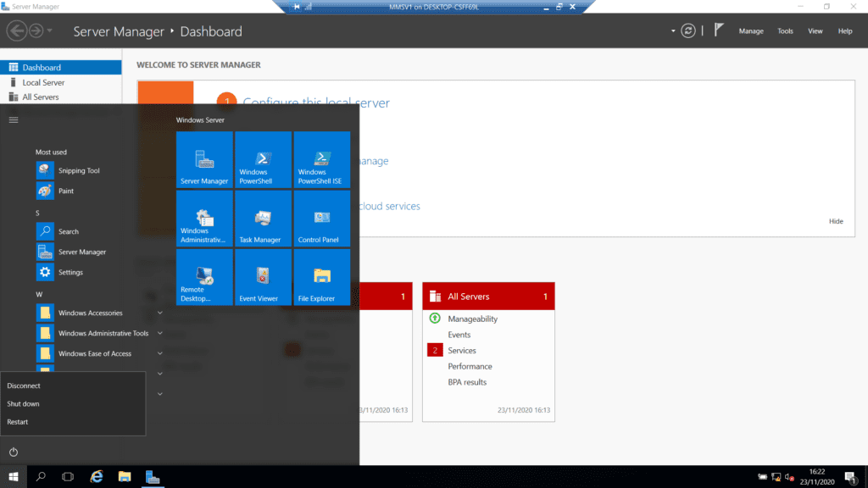Open the Windows PowerShell ISE tile
Screen dimensions: 868x488
[321, 159]
